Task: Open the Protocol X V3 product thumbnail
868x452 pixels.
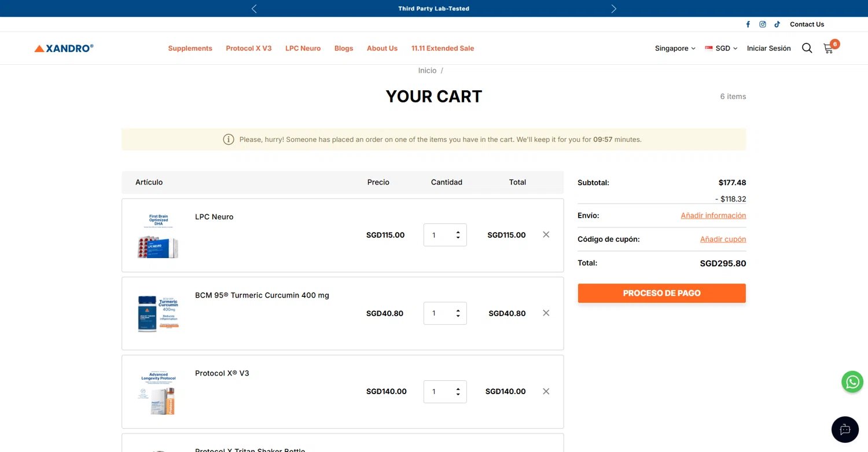Action: 158,392
